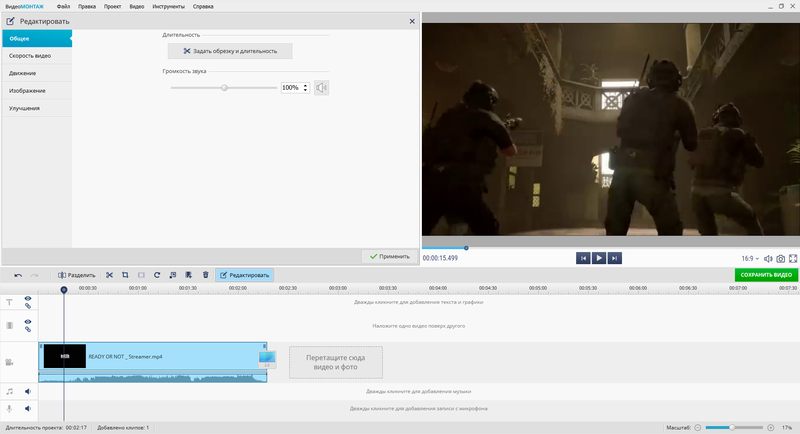Click the zoom-out minus icon
The image size is (800, 434).
point(698,427)
